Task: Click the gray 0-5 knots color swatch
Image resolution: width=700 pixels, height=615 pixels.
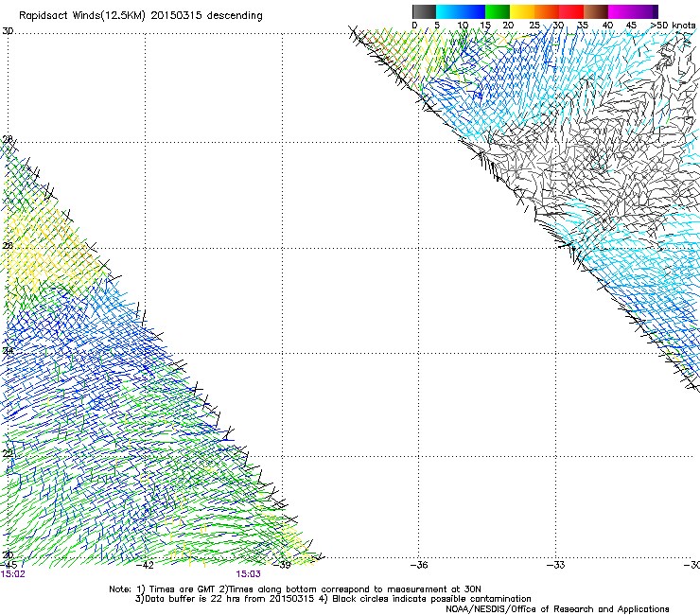Action: pos(424,11)
